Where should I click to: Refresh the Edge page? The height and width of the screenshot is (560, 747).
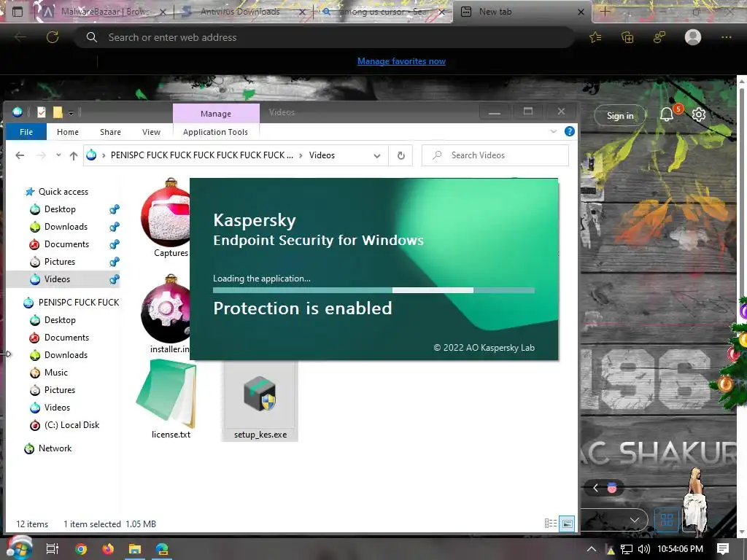point(53,37)
